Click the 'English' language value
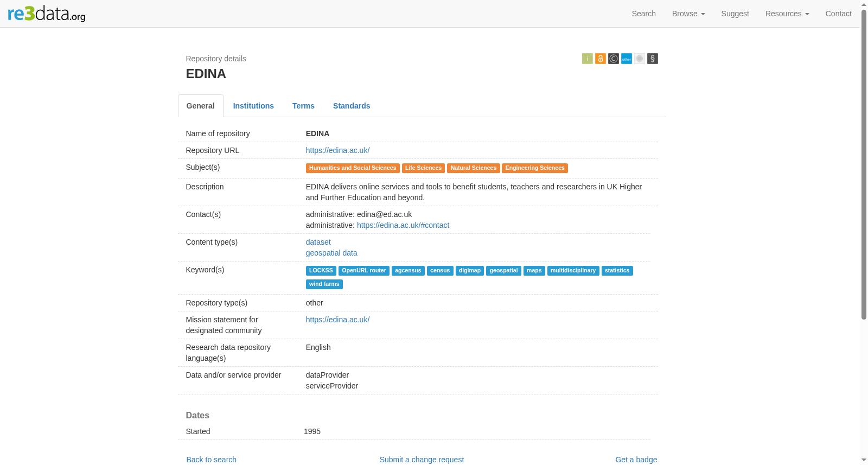 [x=318, y=347]
